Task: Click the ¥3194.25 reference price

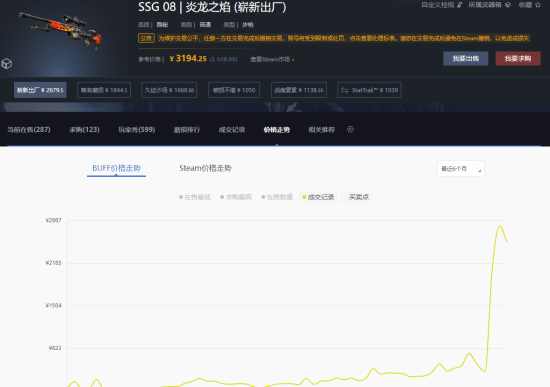Action: [188, 59]
